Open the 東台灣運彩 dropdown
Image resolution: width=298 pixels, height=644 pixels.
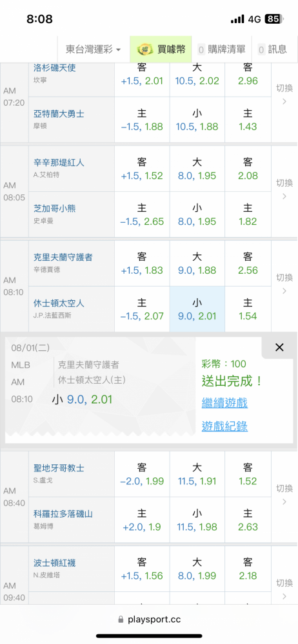[x=94, y=50]
